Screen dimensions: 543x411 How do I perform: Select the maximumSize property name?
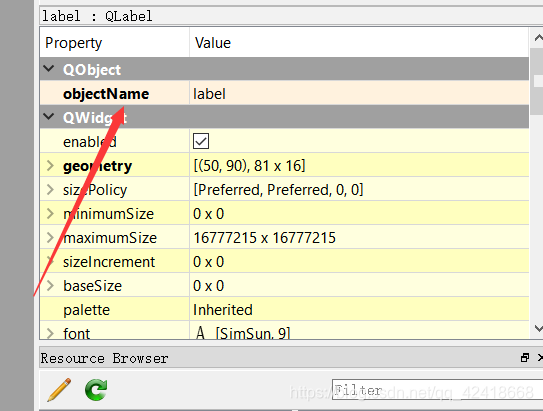tap(110, 238)
